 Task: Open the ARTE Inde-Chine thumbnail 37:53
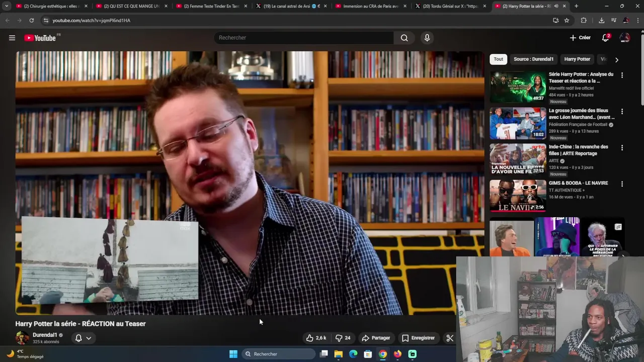(x=518, y=159)
